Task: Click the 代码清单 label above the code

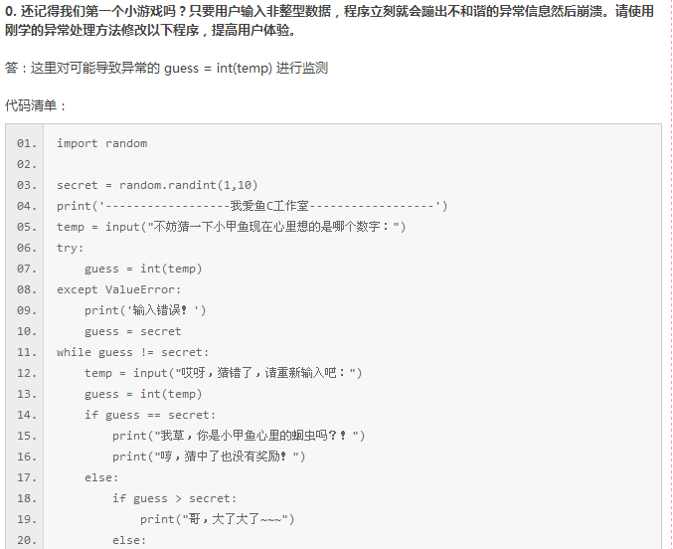Action: click(x=35, y=105)
